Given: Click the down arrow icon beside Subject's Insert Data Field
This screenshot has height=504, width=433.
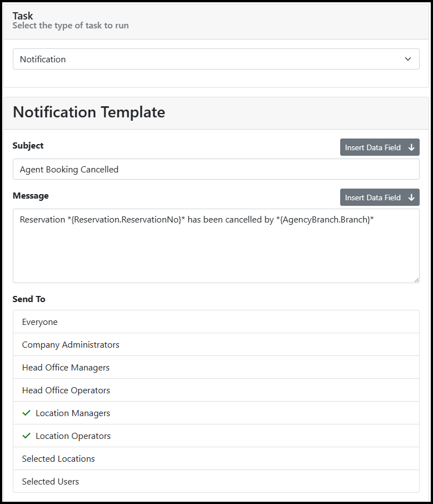Looking at the screenshot, I should point(411,147).
